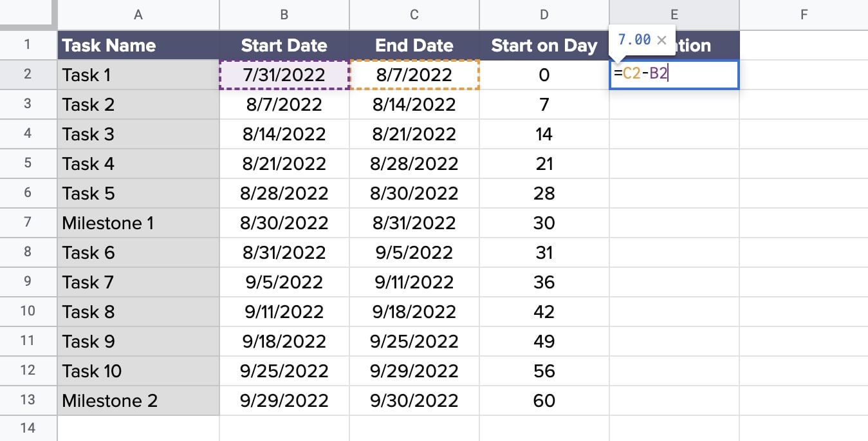Select row 7 by its row number
Image resolution: width=868 pixels, height=441 pixels.
pyautogui.click(x=28, y=223)
